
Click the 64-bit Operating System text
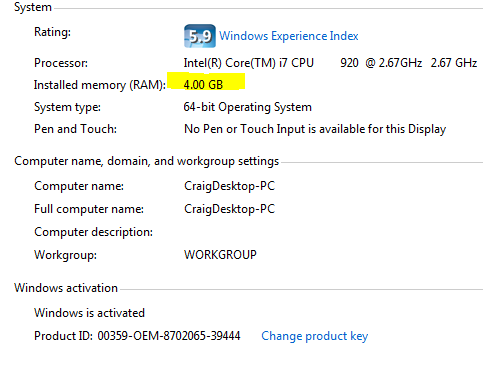(x=248, y=107)
